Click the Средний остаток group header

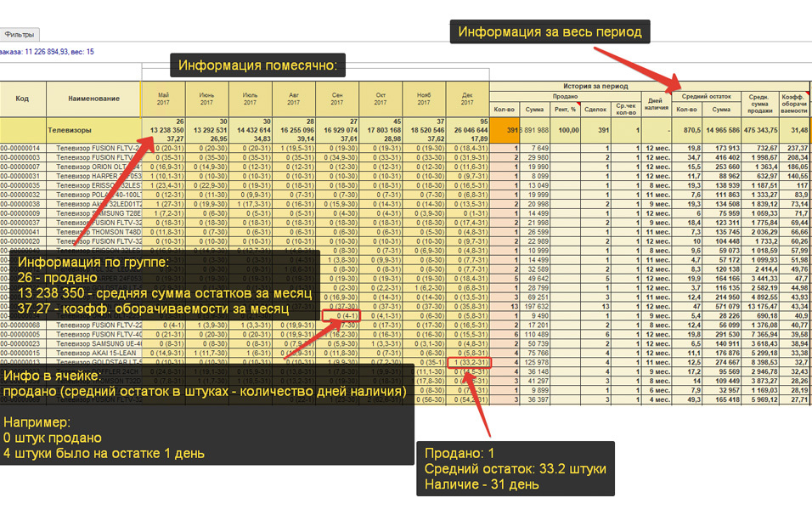(x=707, y=96)
